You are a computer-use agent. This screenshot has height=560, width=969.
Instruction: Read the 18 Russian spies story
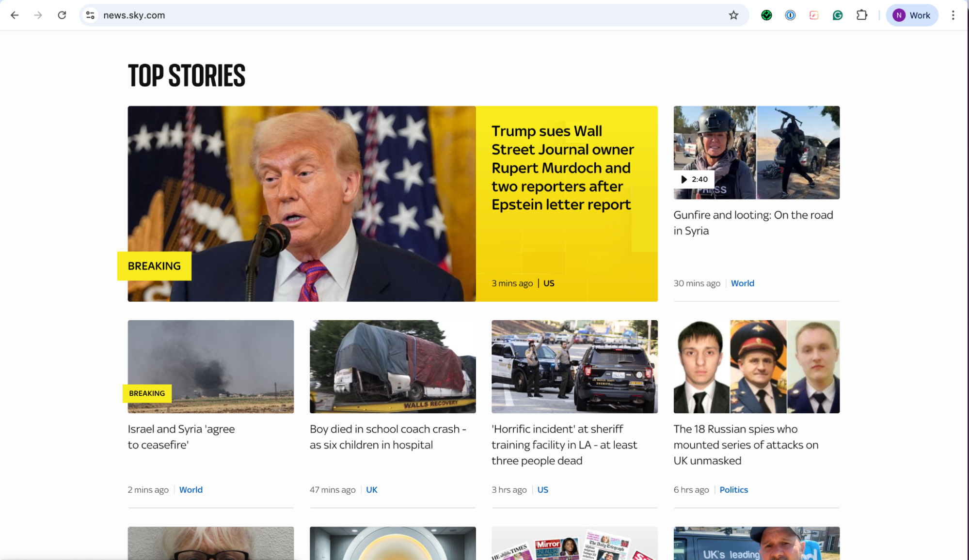(746, 445)
